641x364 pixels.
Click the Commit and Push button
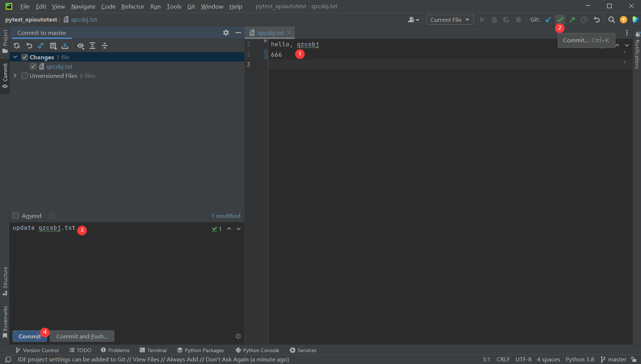(82, 336)
